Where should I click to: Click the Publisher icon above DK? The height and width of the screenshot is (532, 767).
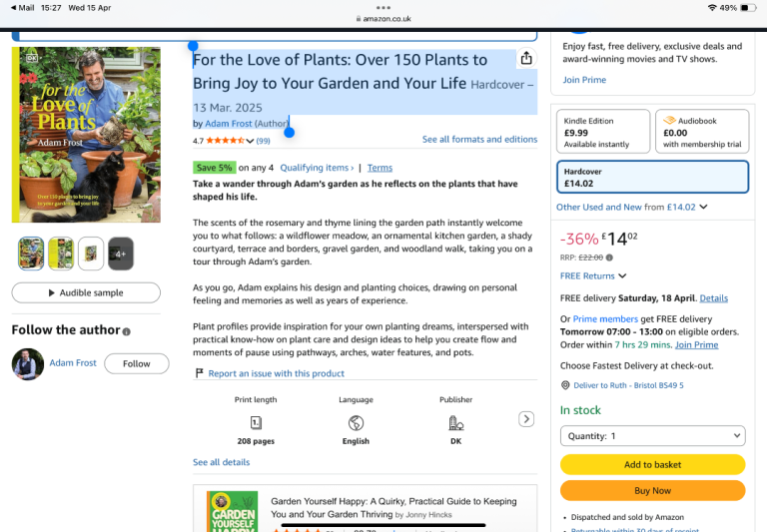coord(455,423)
